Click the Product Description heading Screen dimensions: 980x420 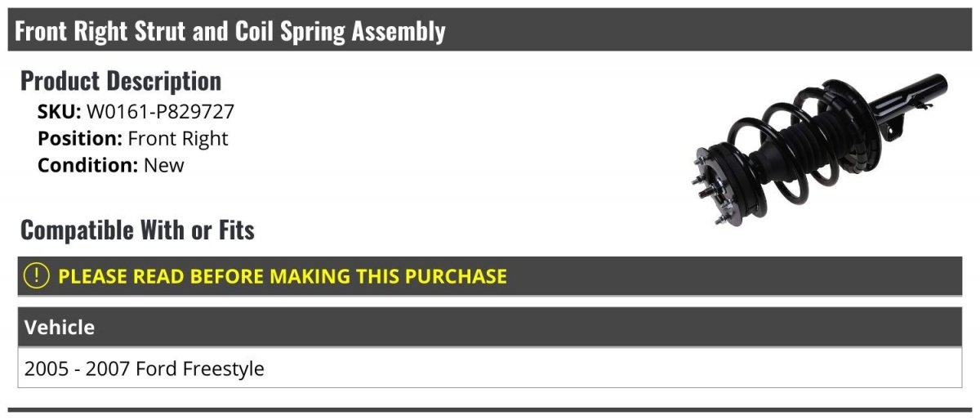pos(121,81)
